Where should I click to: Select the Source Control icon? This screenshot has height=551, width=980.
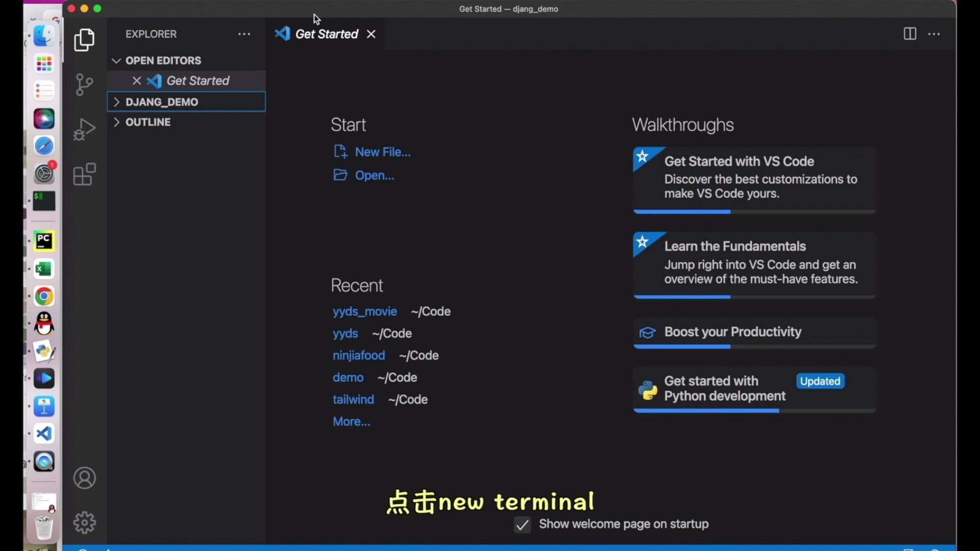(x=84, y=85)
